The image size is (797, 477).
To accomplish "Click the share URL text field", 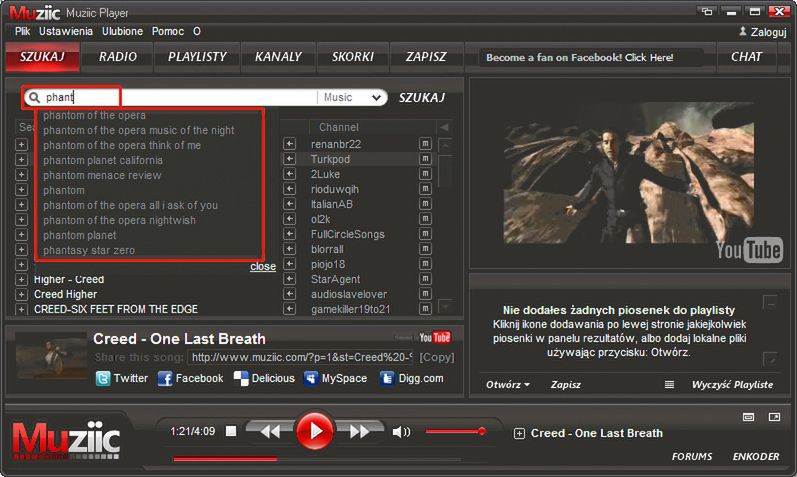I will pyautogui.click(x=301, y=357).
